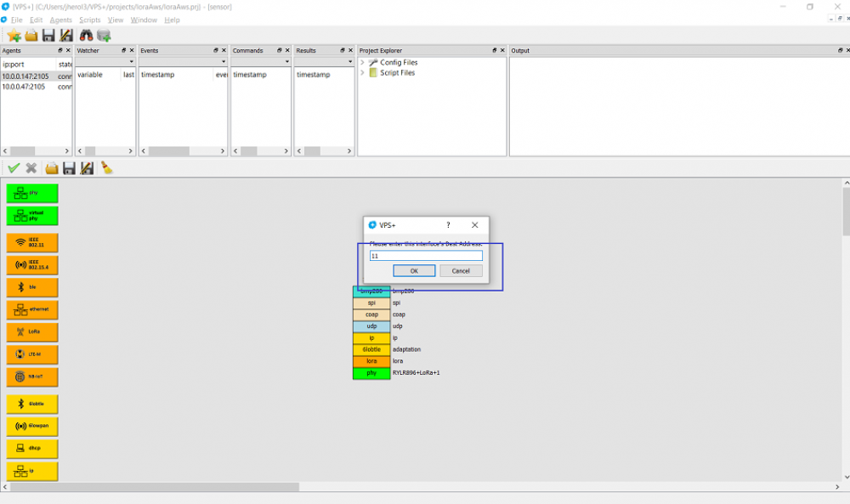Click the add server database icon
850x504 pixels.
click(104, 36)
